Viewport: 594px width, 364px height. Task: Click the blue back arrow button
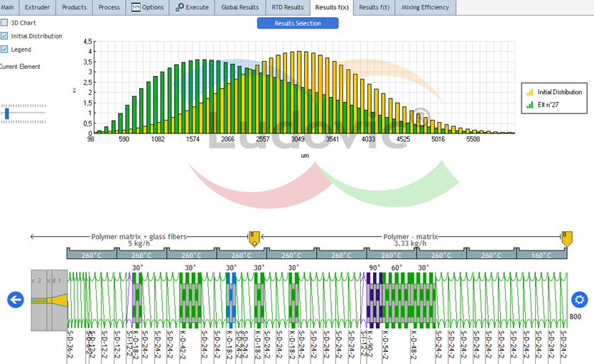(x=16, y=299)
